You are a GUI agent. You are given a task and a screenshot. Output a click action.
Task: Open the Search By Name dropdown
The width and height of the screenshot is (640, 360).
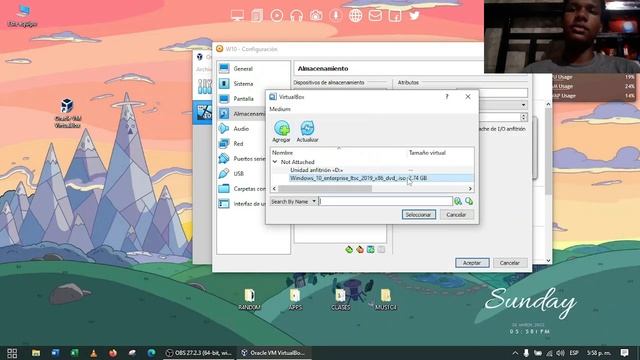(x=293, y=201)
